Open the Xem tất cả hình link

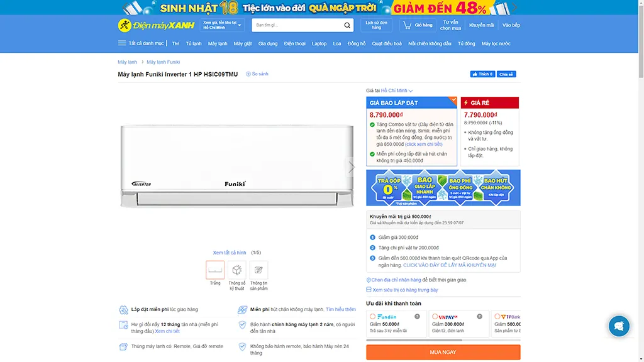tap(230, 253)
